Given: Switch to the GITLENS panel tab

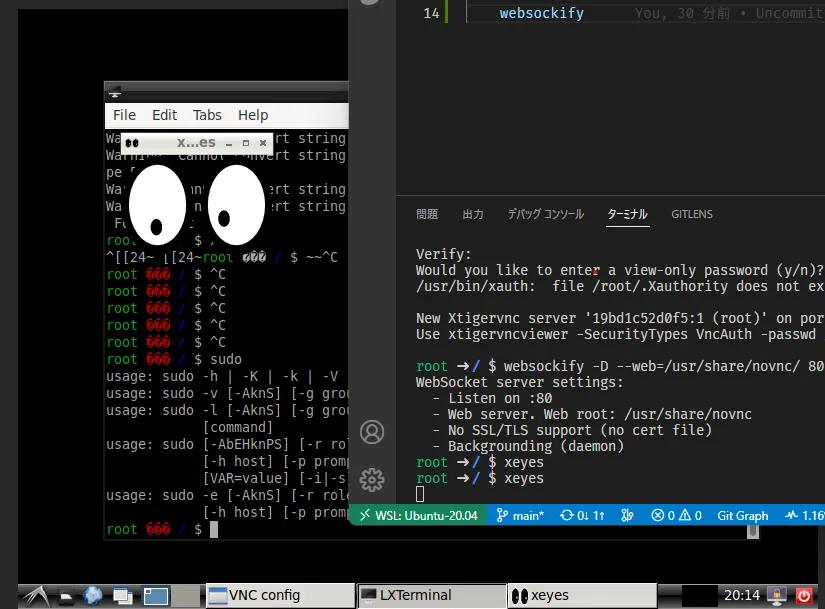Looking at the screenshot, I should (691, 214).
